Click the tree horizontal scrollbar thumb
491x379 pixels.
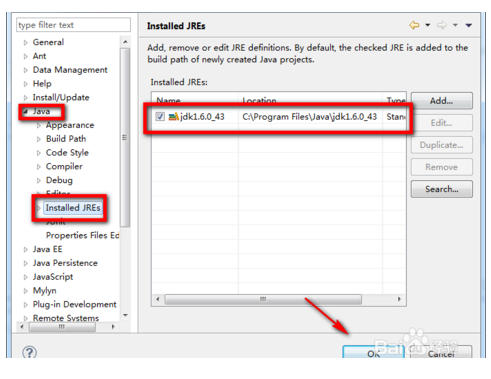(62, 327)
